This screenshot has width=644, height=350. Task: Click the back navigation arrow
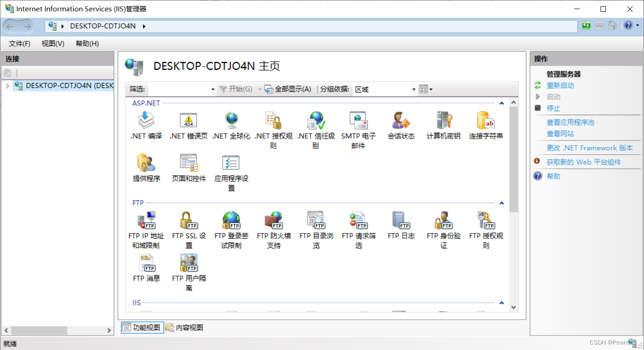coord(10,26)
